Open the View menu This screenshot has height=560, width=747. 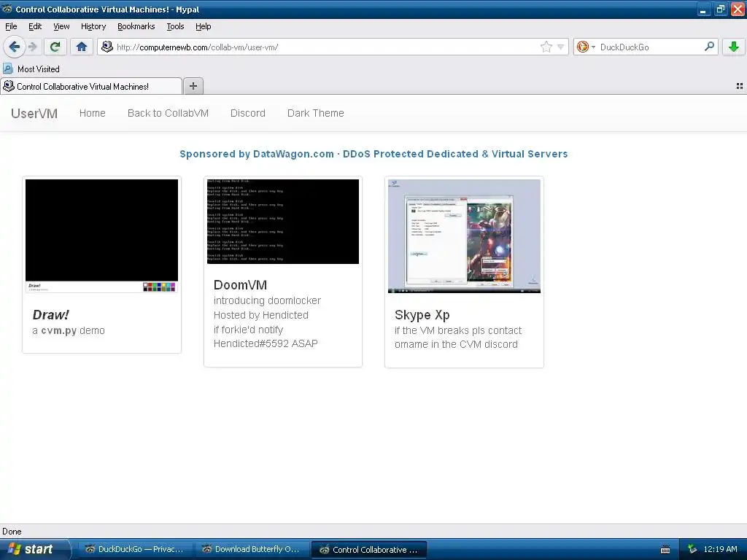click(61, 26)
